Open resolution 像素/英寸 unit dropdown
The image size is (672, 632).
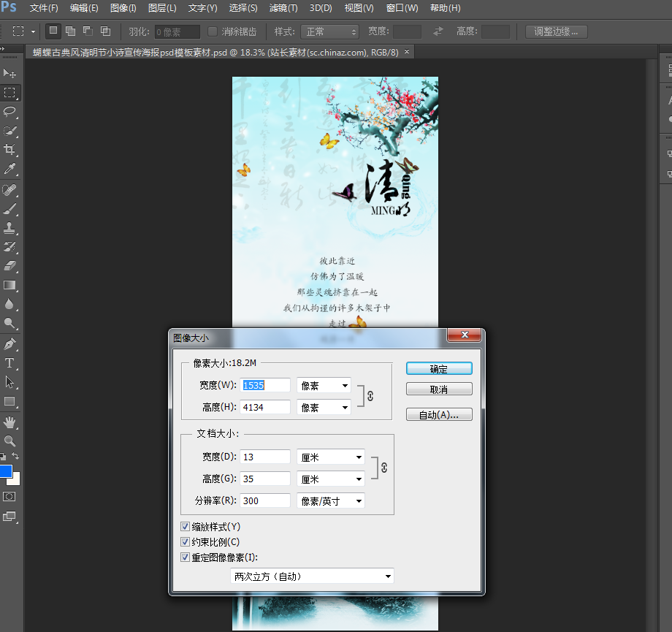pos(331,500)
